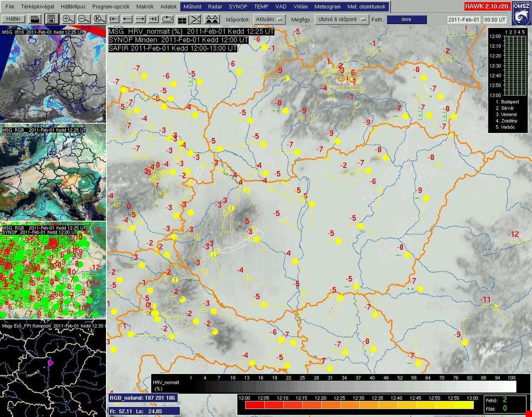
Task: Click the magnifier K zoom reset icon
Action: 99,19
